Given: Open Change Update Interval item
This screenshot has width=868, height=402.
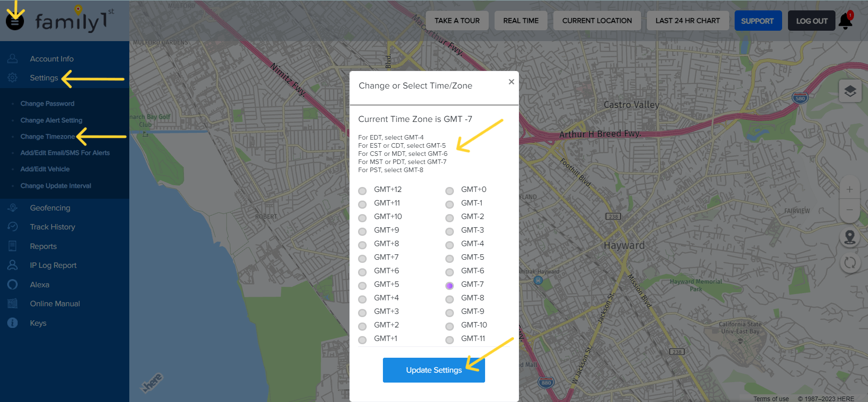Looking at the screenshot, I should (56, 186).
